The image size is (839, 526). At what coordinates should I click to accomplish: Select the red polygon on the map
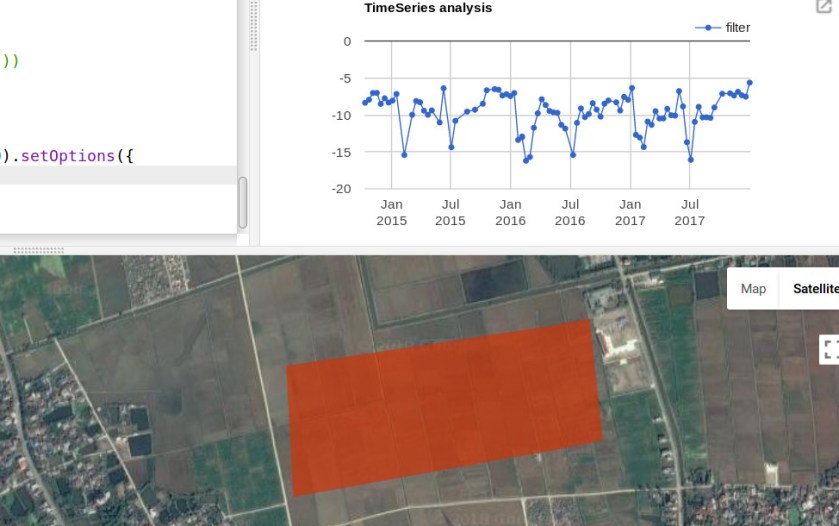[445, 407]
